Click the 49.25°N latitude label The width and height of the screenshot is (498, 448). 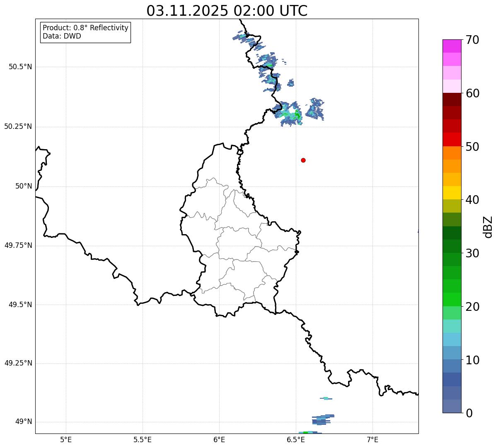click(x=18, y=363)
